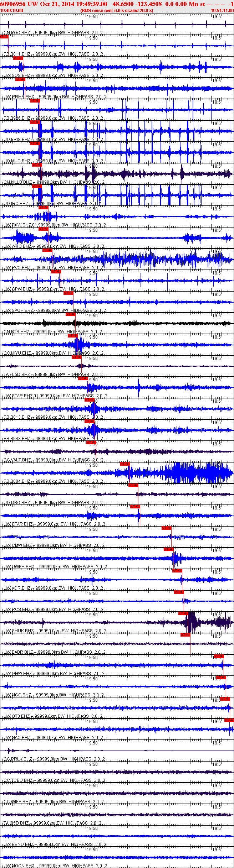The width and height of the screenshot is (234, 868).
Task: Click red pick flag on UO.DBO trace
Action: click(133, 485)
